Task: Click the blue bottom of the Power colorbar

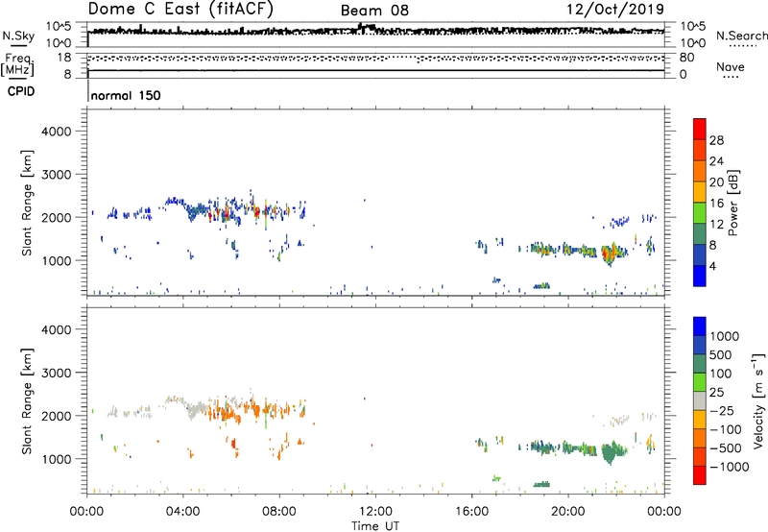Action: [700, 276]
